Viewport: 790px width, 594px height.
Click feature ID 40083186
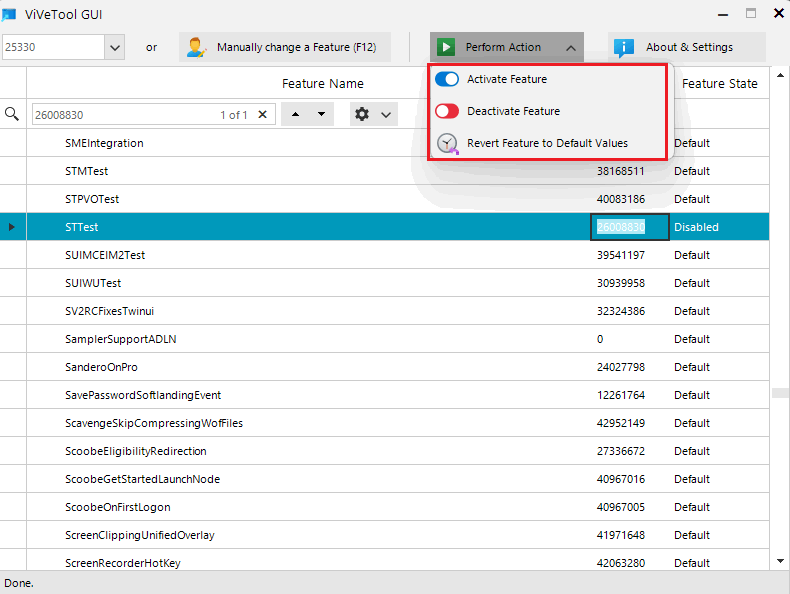621,199
